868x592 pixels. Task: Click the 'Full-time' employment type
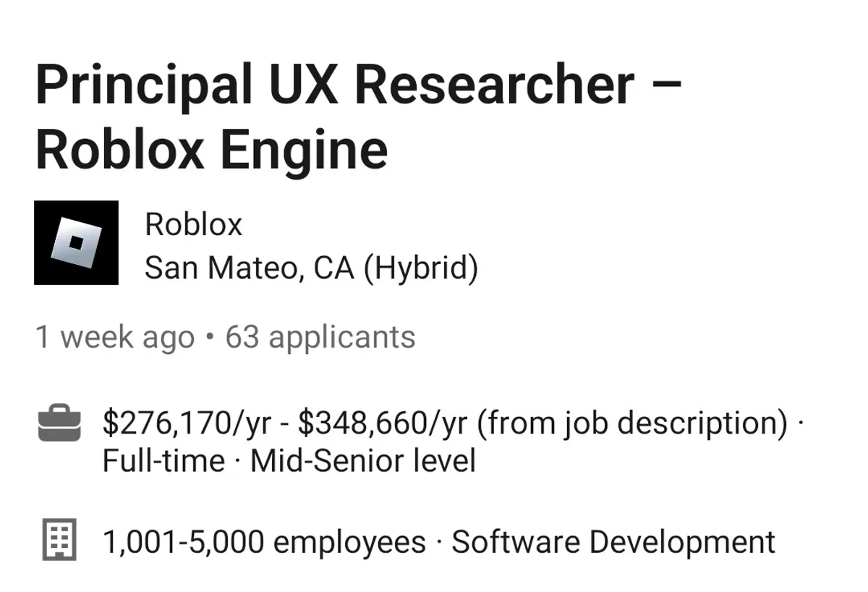(163, 461)
